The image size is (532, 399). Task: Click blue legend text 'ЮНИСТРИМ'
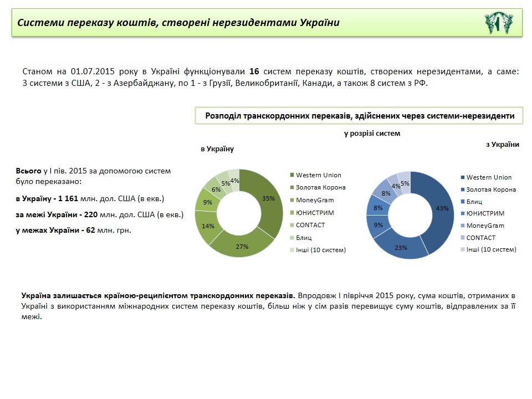point(485,213)
